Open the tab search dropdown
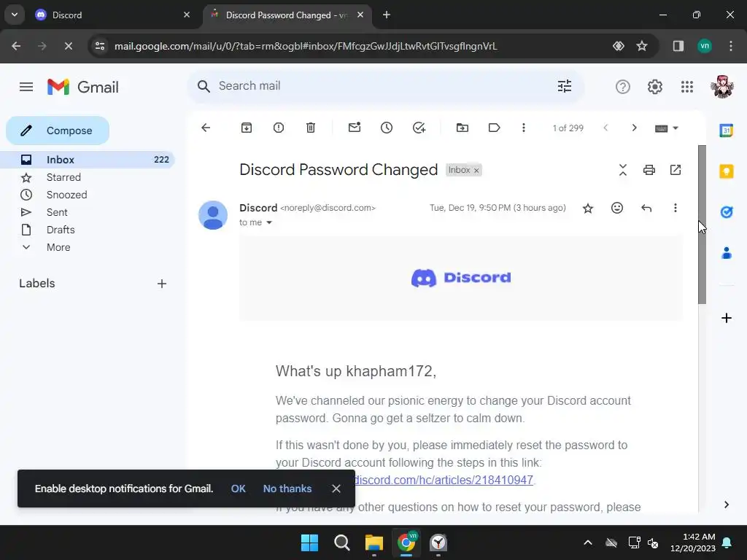747x560 pixels. pos(15,15)
